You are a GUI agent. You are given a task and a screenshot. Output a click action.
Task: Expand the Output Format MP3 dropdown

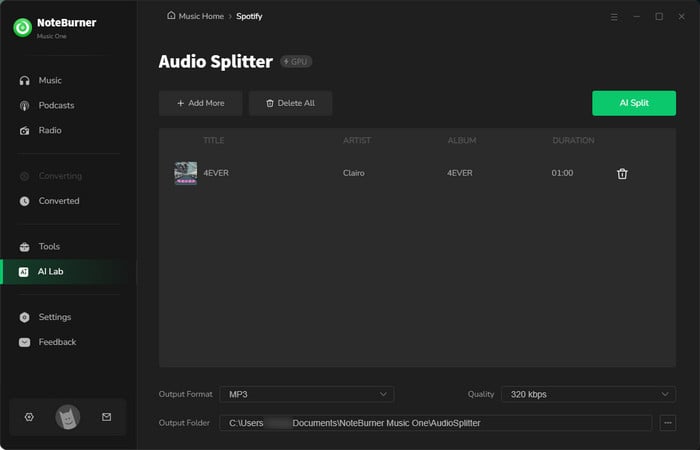307,394
